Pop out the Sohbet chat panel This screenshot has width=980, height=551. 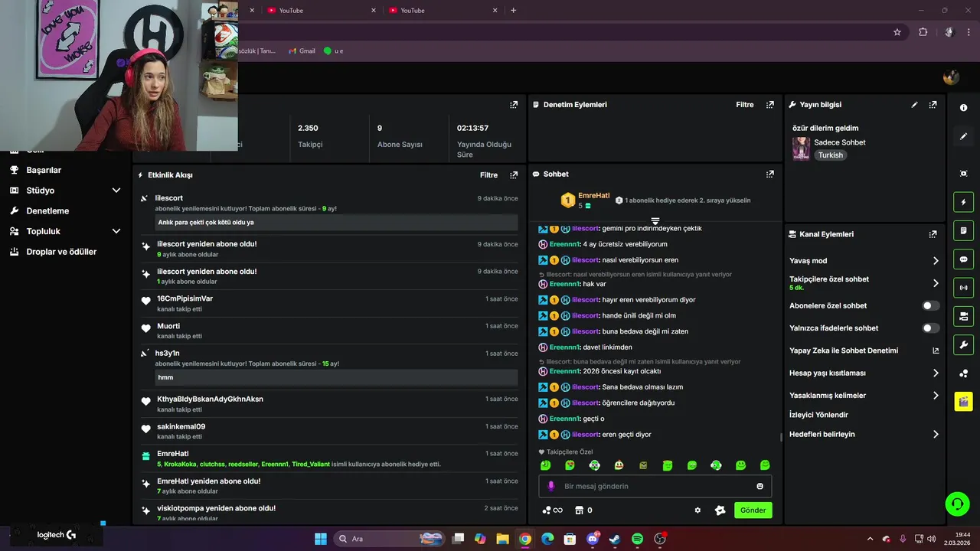770,174
